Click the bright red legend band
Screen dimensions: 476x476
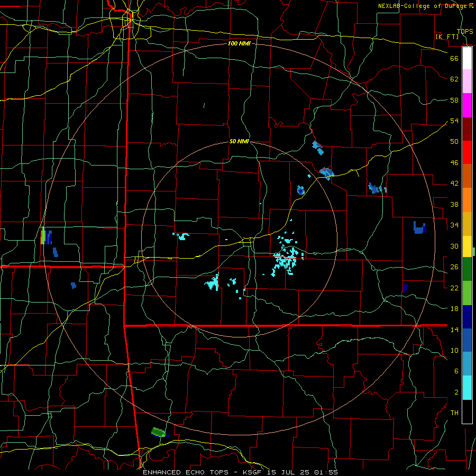point(467,152)
